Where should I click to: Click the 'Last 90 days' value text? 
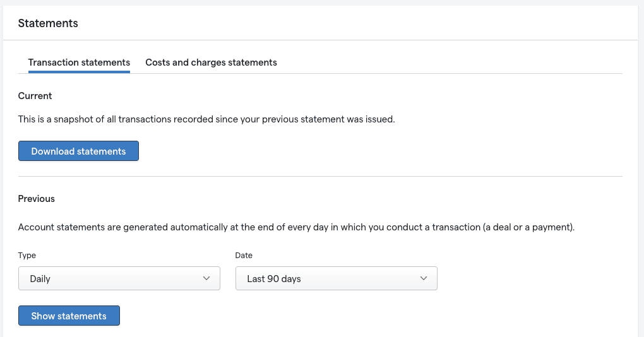tap(274, 279)
